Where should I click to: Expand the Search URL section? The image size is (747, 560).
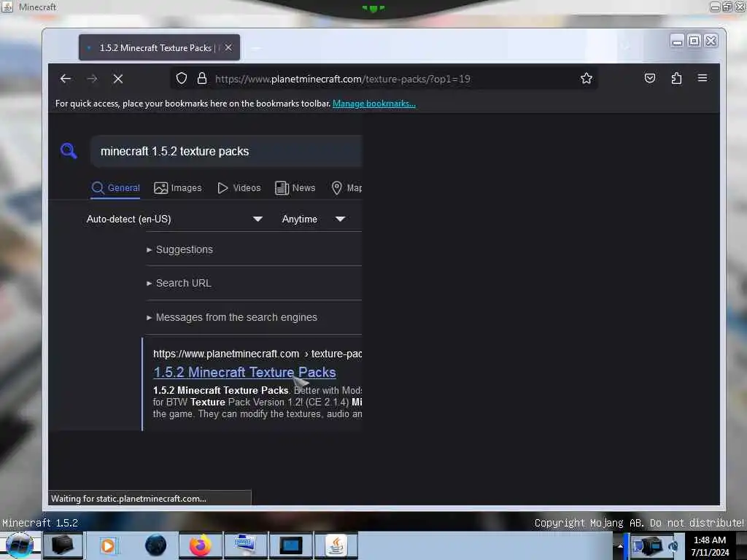179,283
